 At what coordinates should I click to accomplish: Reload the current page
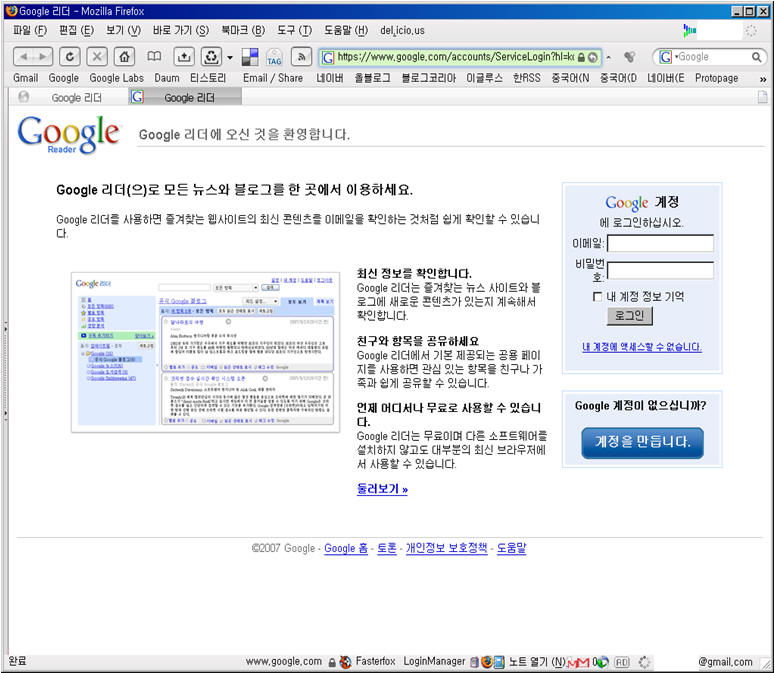click(70, 57)
